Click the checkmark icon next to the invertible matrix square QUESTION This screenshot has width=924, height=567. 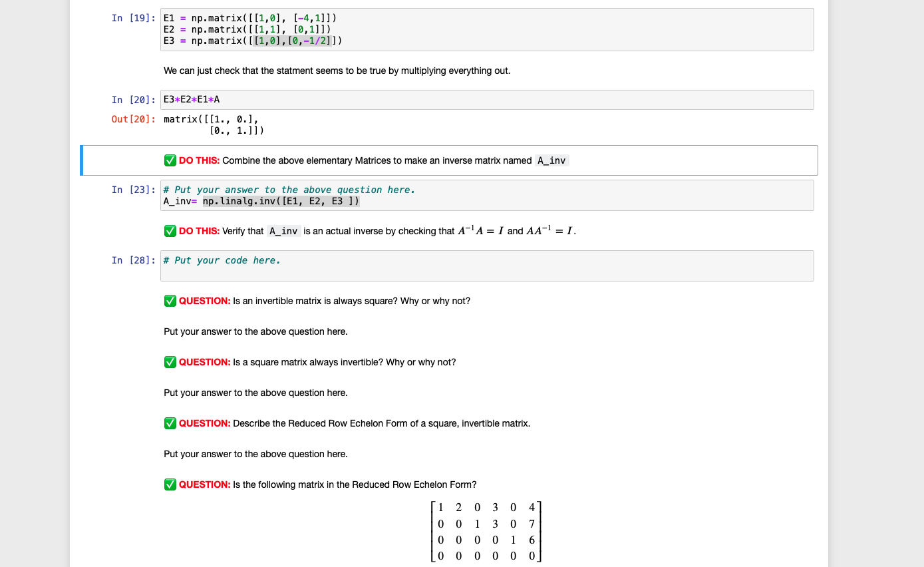pyautogui.click(x=170, y=301)
